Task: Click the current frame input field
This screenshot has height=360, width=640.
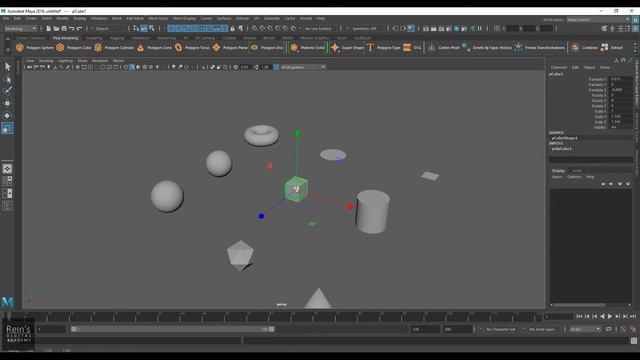Action: pyautogui.click(x=559, y=316)
